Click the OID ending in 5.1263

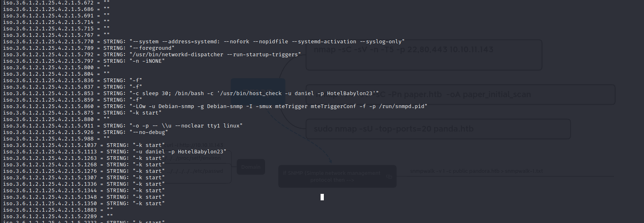click(x=50, y=158)
